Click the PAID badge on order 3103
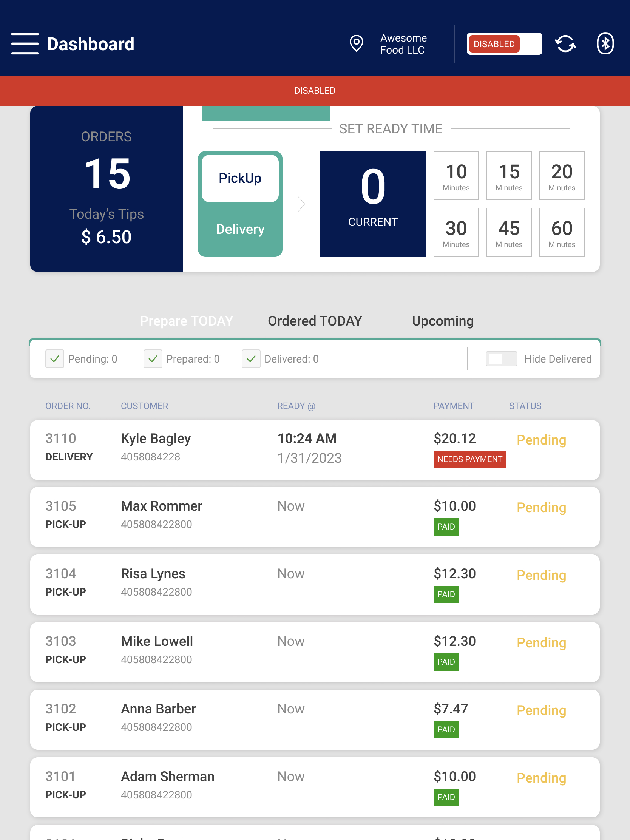Image resolution: width=630 pixels, height=840 pixels. [446, 662]
